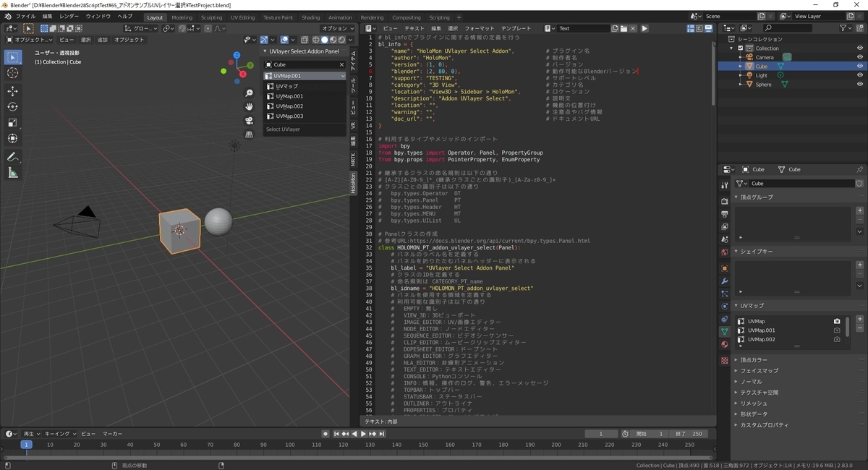Toggle word wrap in text editor
868x470 pixels.
click(700, 28)
